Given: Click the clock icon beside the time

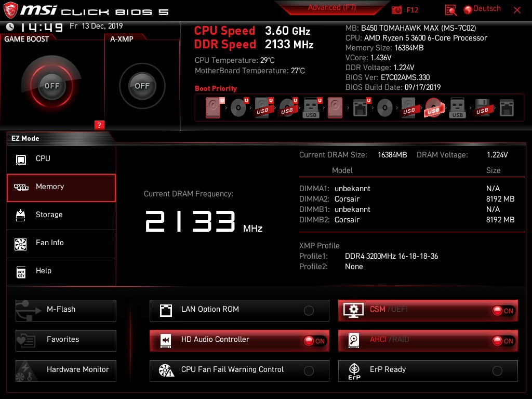Looking at the screenshot, I should pyautogui.click(x=10, y=26).
